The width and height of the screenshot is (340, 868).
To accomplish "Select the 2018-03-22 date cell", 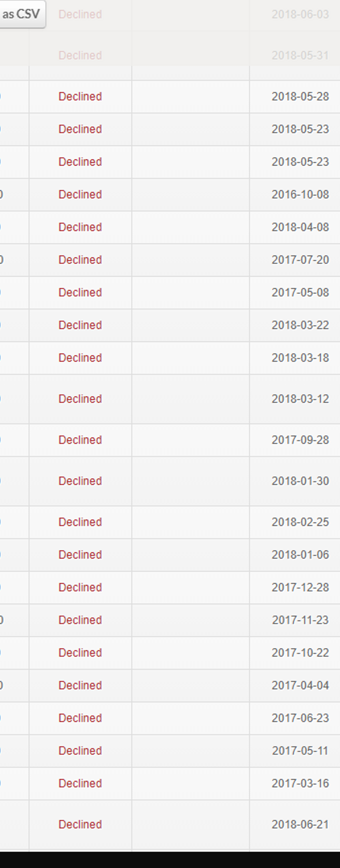I will click(x=300, y=325).
